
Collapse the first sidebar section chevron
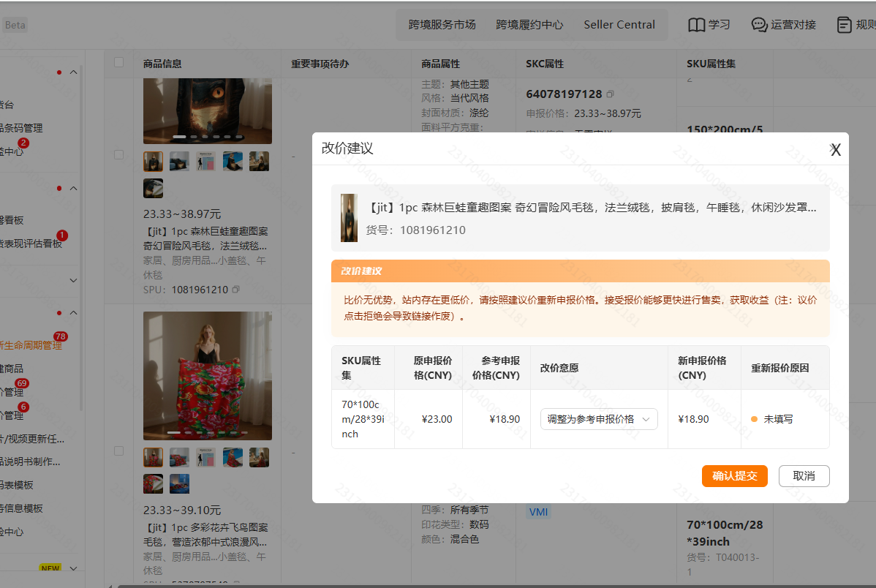(x=73, y=72)
